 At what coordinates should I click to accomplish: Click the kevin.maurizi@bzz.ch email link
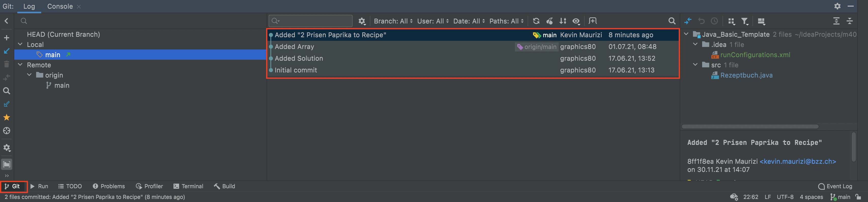798,161
